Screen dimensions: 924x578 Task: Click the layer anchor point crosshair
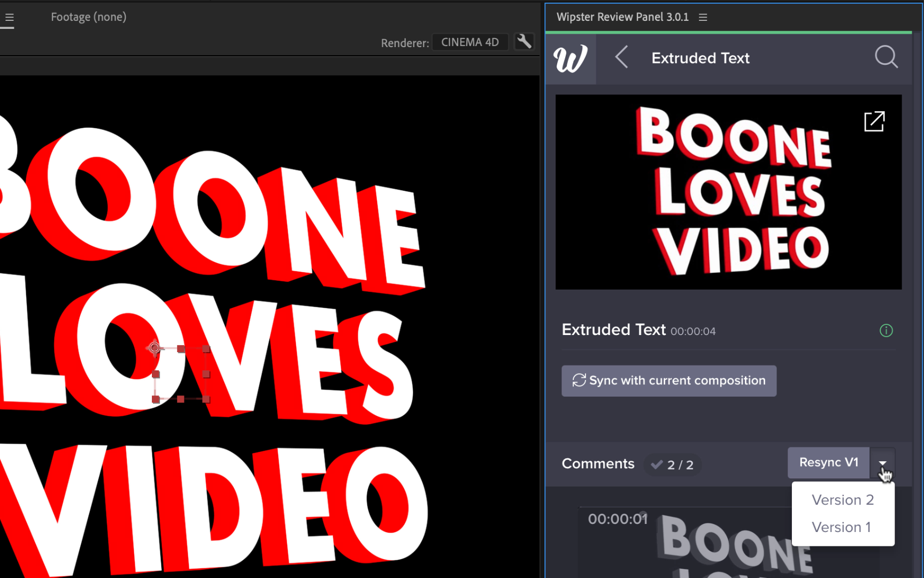pyautogui.click(x=154, y=348)
